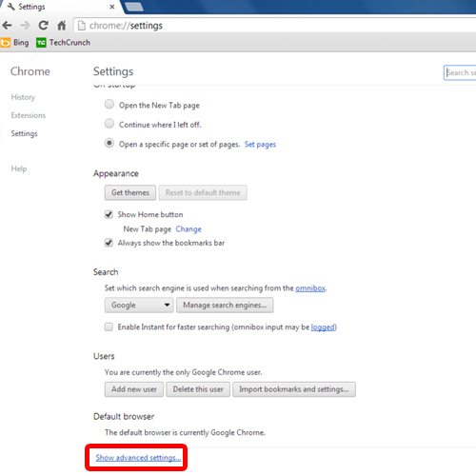Click Import bookmarks and settings button
This screenshot has height=476, width=476.
click(x=294, y=389)
